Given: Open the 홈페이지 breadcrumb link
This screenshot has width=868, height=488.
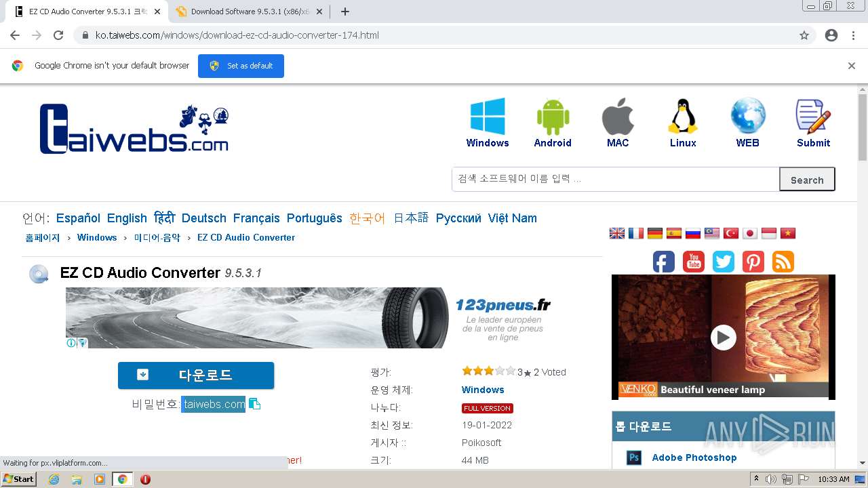Looking at the screenshot, I should click(x=43, y=237).
